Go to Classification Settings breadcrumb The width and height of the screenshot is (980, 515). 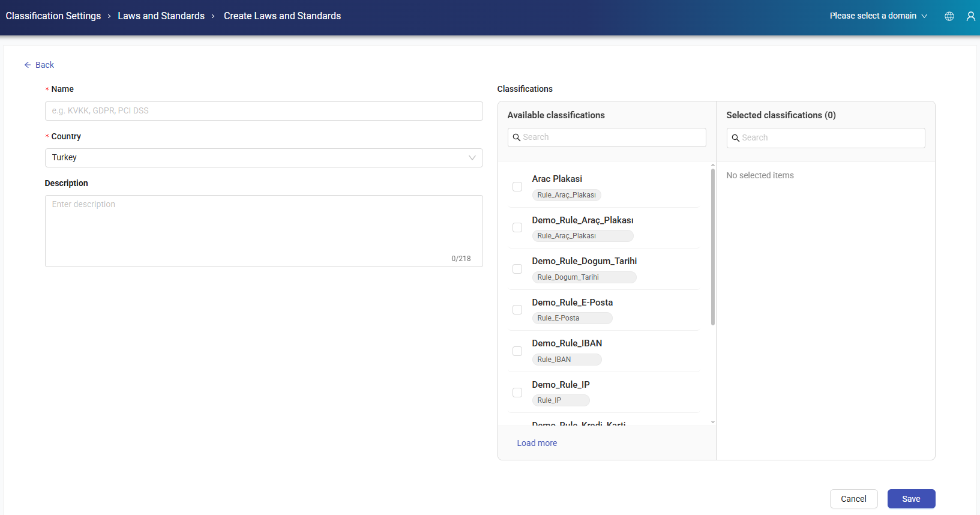[x=53, y=16]
